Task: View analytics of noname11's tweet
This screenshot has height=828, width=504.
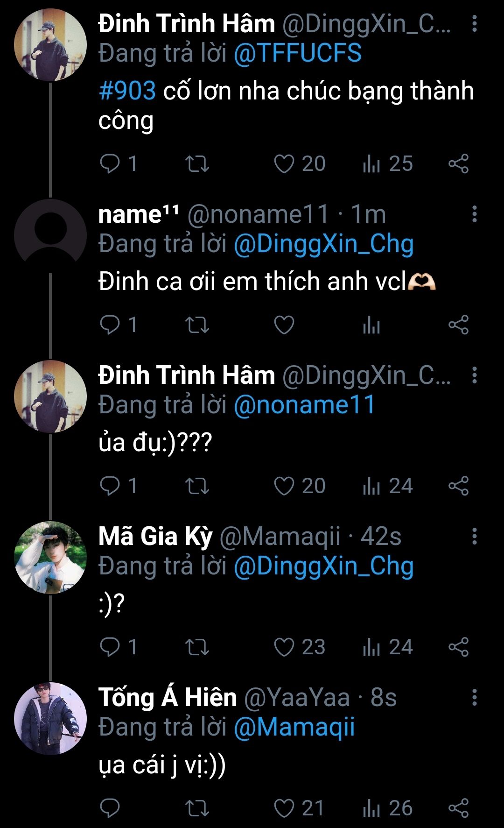Action: (x=371, y=325)
